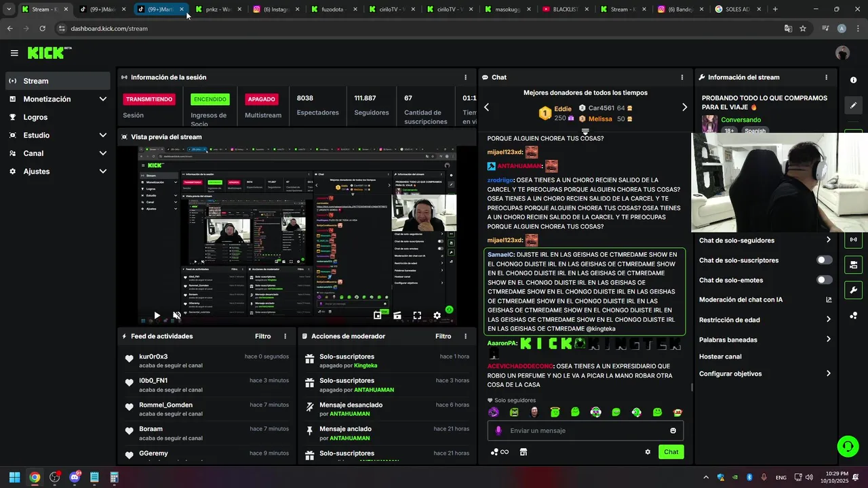Open chat settings gear near Chat button

648,452
